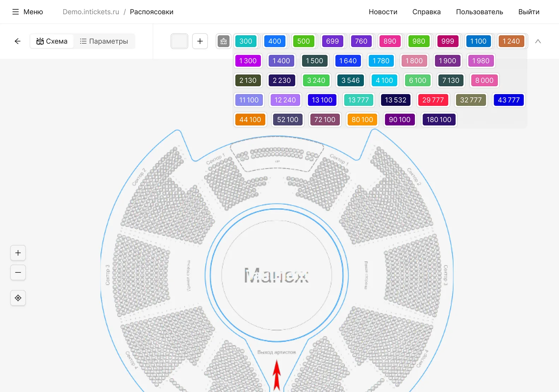
Task: Collapse the price palette chevron
Action: [x=538, y=41]
